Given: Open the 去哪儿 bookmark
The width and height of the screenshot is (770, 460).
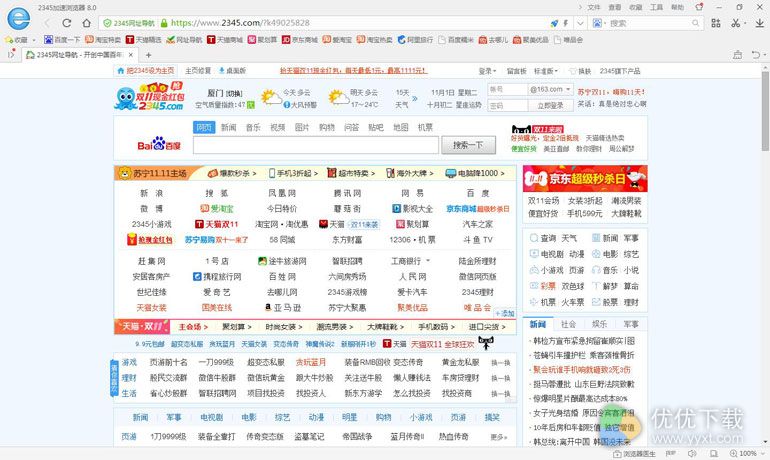Looking at the screenshot, I should (494, 40).
